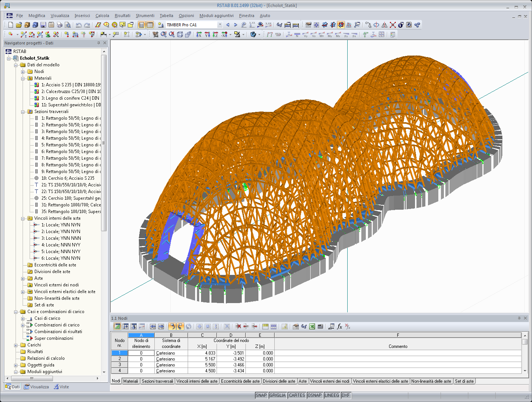Click the New file icon
The image size is (532, 402).
10,25
